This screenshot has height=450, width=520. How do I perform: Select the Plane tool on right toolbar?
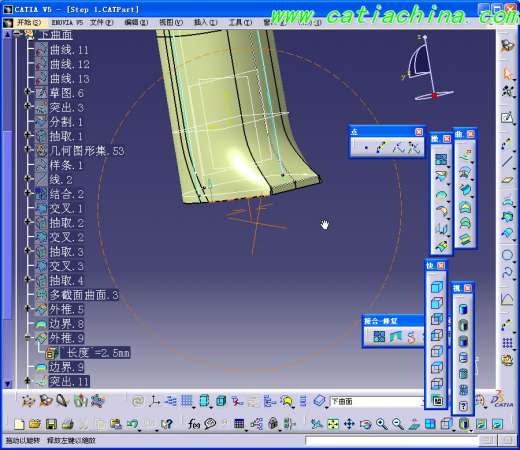pos(507,180)
